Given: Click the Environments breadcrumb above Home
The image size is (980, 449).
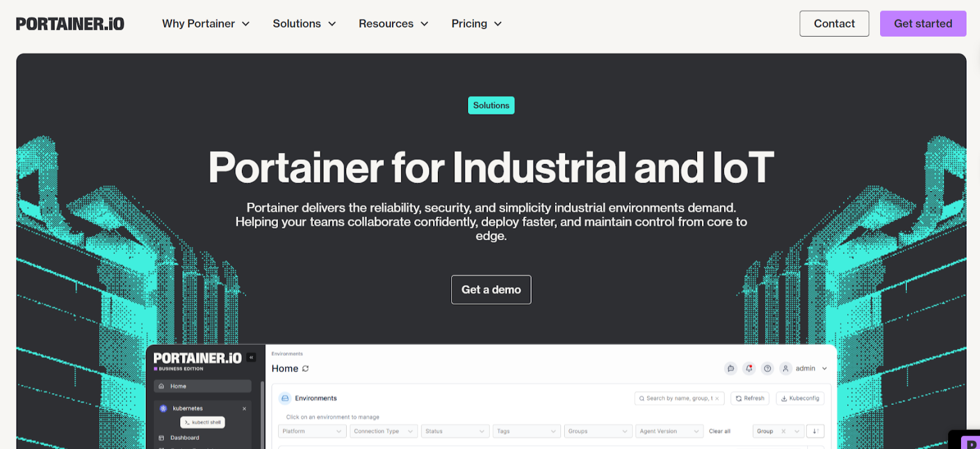Looking at the screenshot, I should pos(287,354).
